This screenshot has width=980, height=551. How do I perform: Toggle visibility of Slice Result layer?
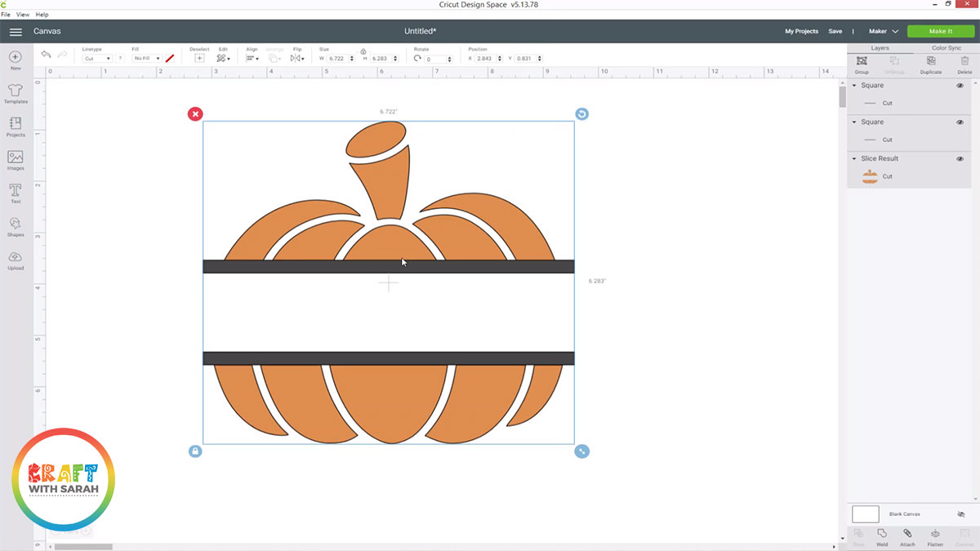click(960, 159)
